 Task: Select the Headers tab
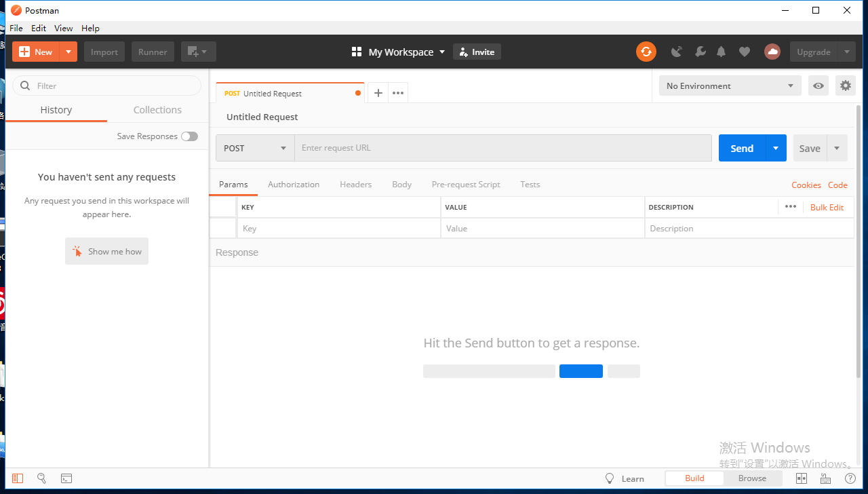(x=356, y=185)
